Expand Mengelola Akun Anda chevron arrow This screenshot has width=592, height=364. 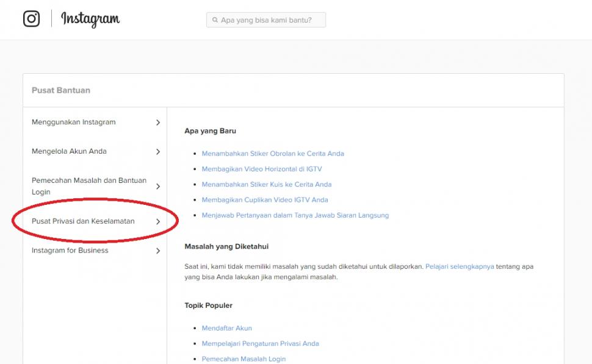(158, 152)
